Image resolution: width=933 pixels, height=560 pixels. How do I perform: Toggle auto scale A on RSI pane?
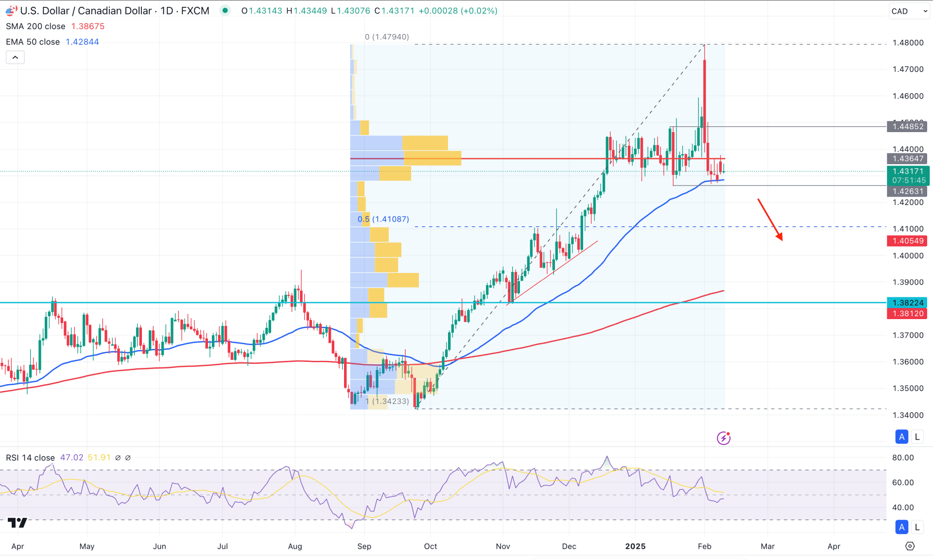click(x=902, y=527)
